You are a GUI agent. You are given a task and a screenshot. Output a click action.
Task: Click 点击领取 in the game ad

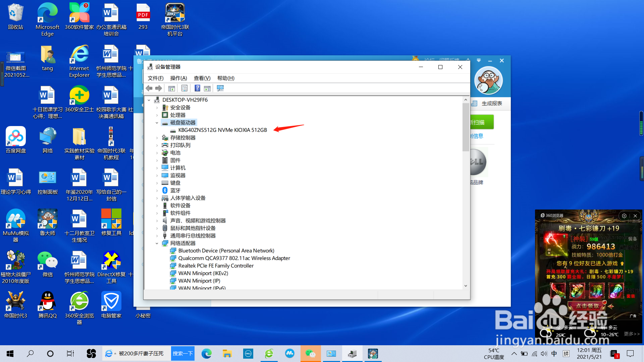click(587, 306)
